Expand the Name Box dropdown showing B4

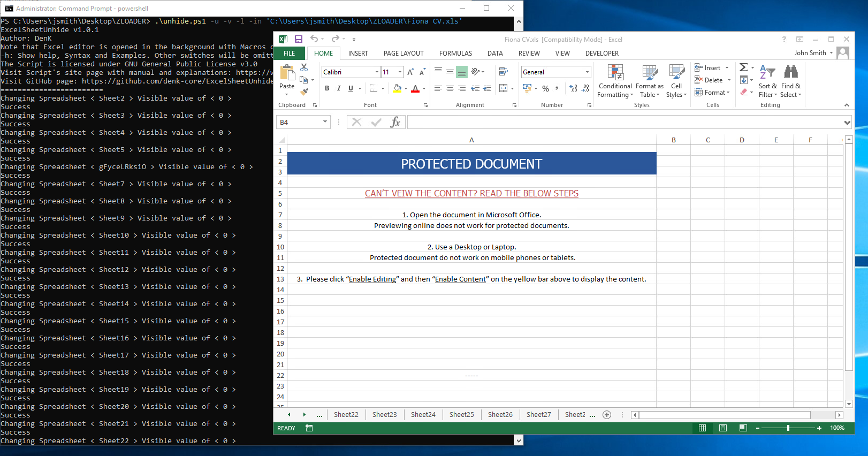(325, 122)
